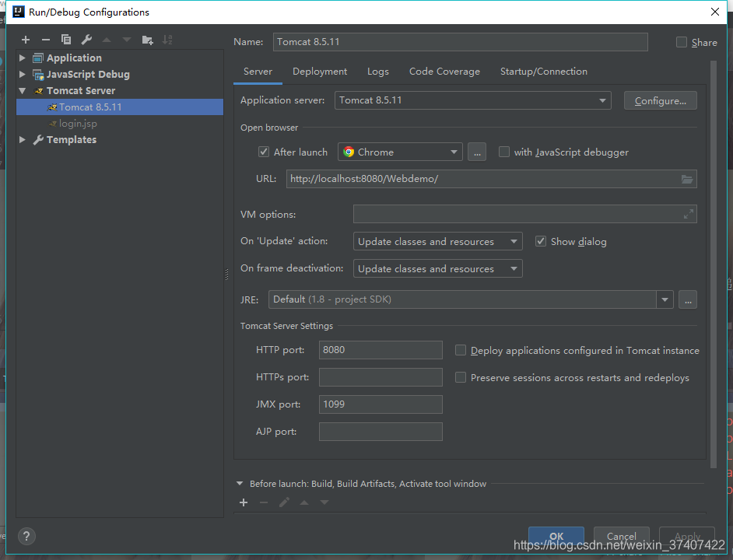Toggle the Share checkbox
This screenshot has height=560, width=733.
682,42
